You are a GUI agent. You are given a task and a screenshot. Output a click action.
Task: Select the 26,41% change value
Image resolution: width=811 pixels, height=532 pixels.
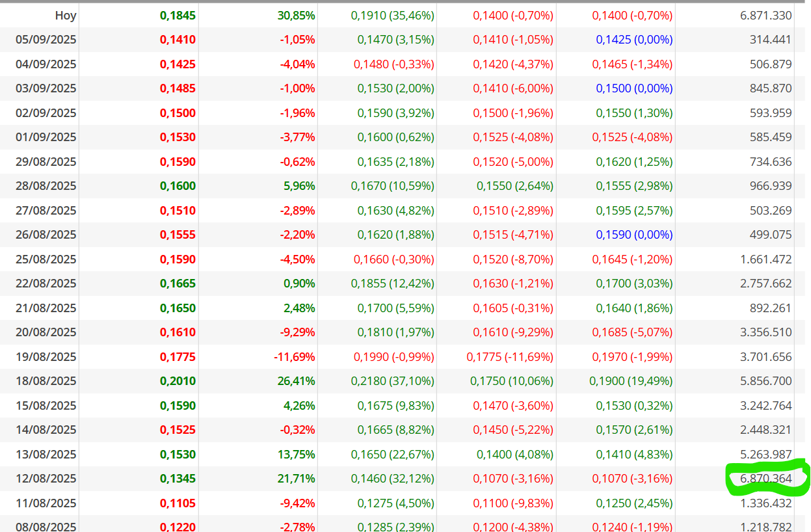(x=296, y=381)
